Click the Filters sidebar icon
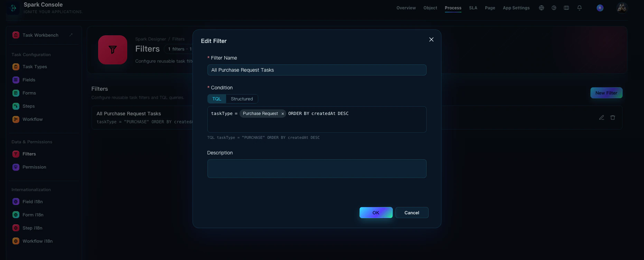The width and height of the screenshot is (644, 260). (x=16, y=154)
